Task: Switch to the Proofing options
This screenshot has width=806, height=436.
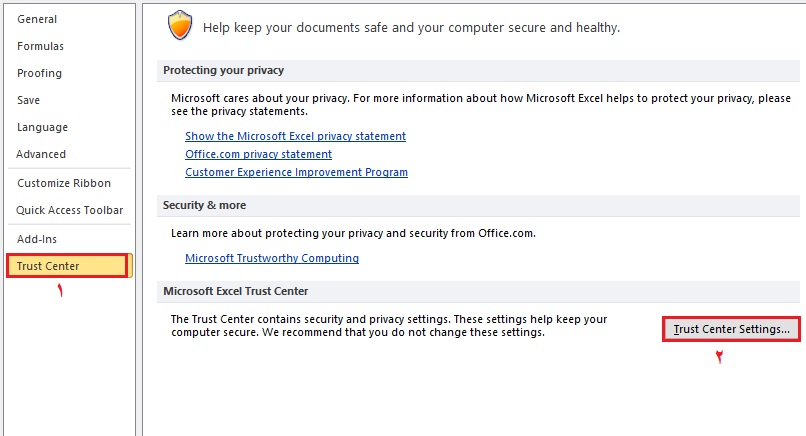Action: point(39,73)
